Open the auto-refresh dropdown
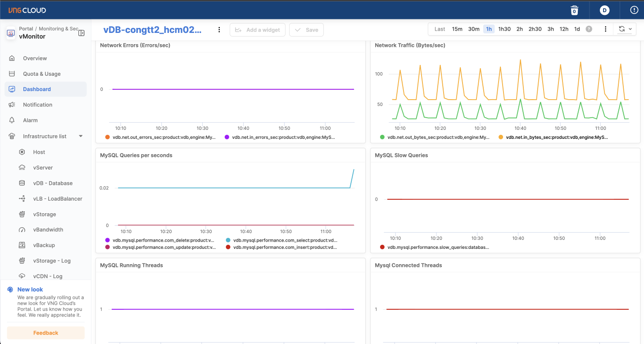The image size is (644, 344). 625,29
